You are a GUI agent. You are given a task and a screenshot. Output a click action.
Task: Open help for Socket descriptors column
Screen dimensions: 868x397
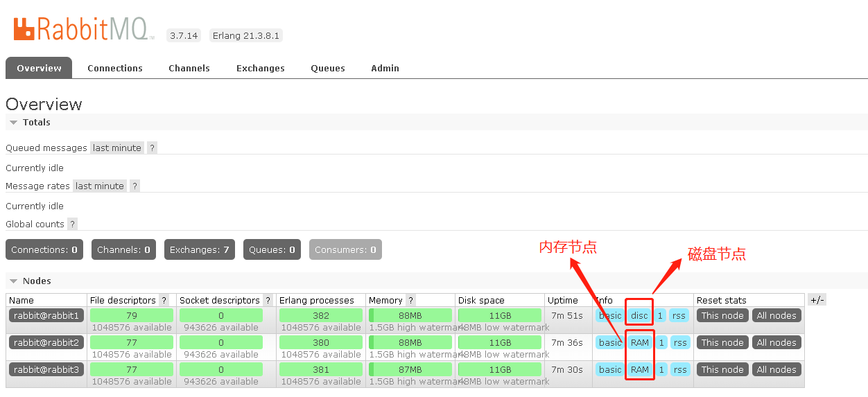268,300
